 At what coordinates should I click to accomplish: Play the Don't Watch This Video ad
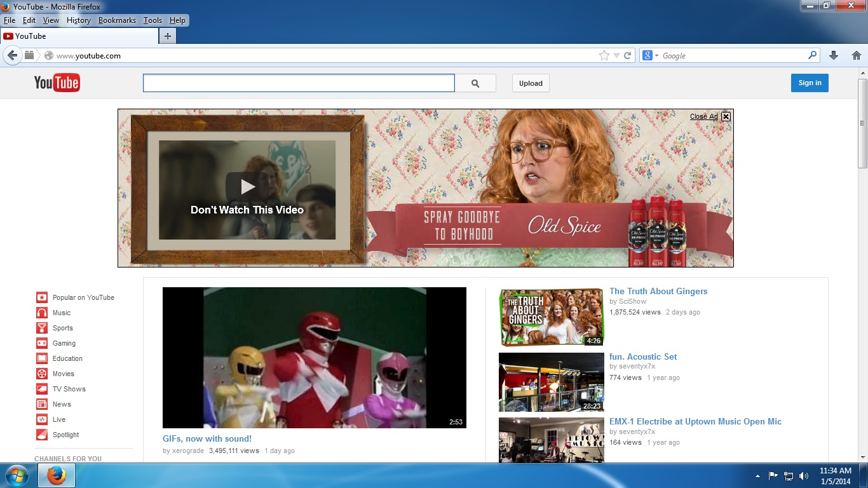coord(247,187)
